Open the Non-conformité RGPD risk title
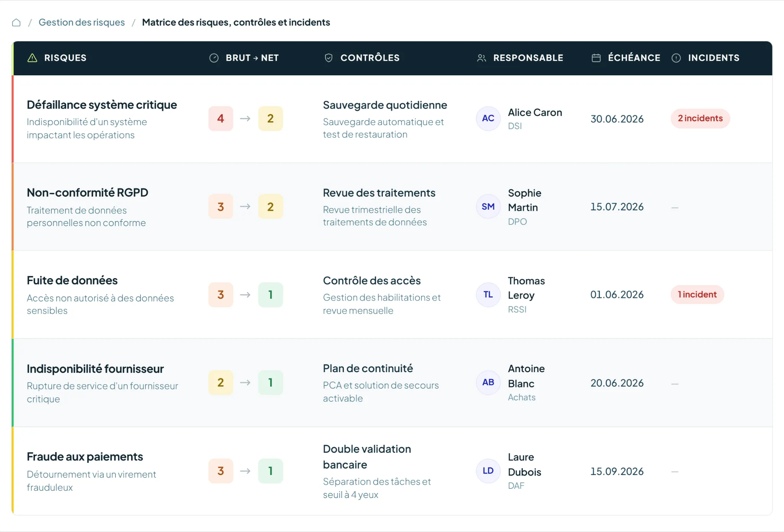 coord(87,192)
